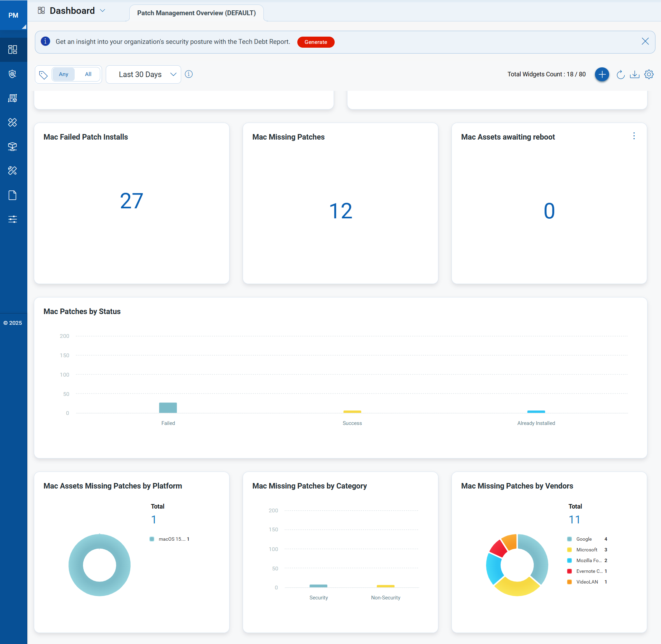Click the red Generate button
This screenshot has height=644, width=661.
(316, 42)
